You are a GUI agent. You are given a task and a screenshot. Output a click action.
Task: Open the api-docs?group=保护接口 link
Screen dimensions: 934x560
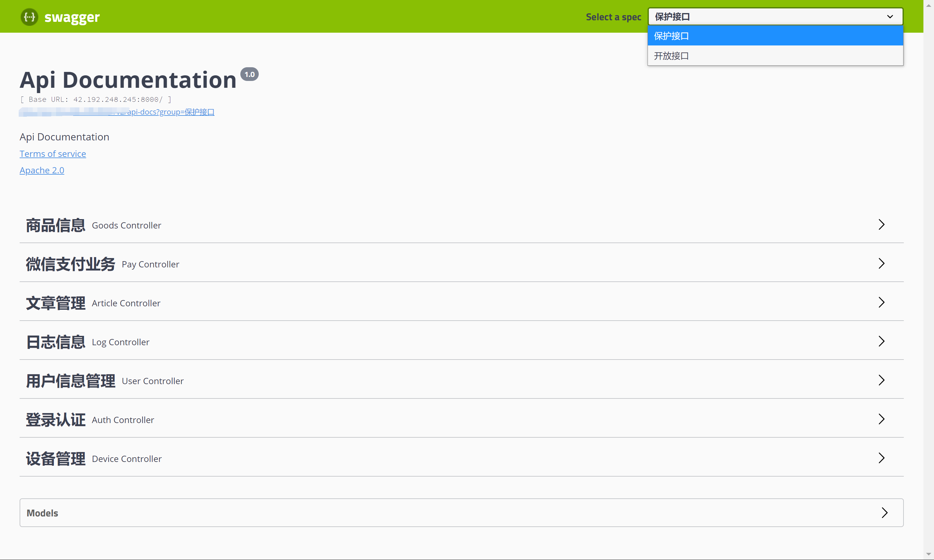click(171, 112)
